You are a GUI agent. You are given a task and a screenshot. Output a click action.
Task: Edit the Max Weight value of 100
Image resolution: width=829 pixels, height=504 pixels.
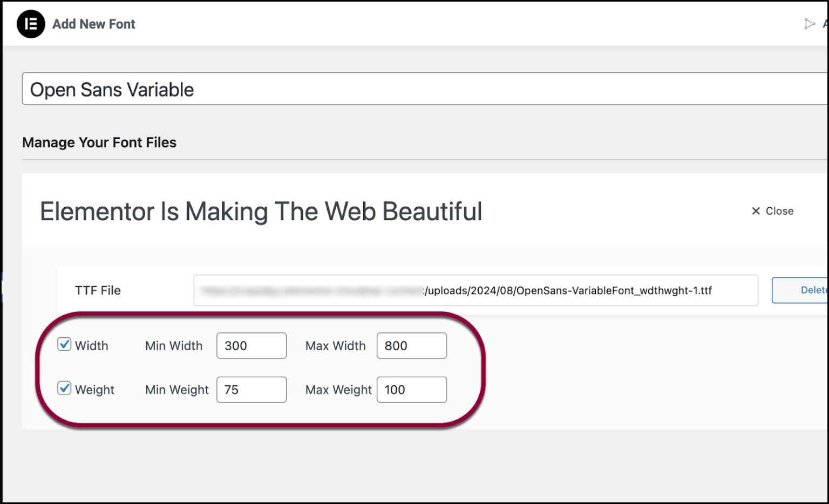coord(411,389)
